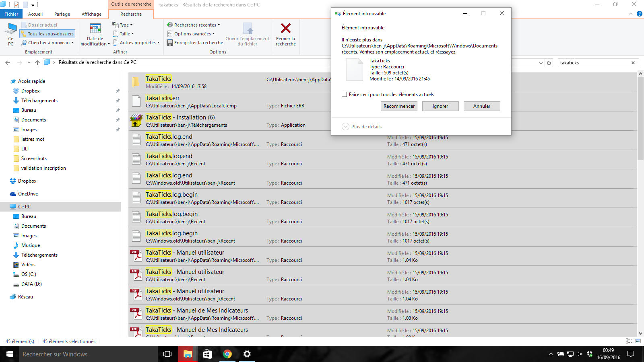Screen dimensions: 644x362
Task: Switch to details view in status bar
Action: pos(629,341)
